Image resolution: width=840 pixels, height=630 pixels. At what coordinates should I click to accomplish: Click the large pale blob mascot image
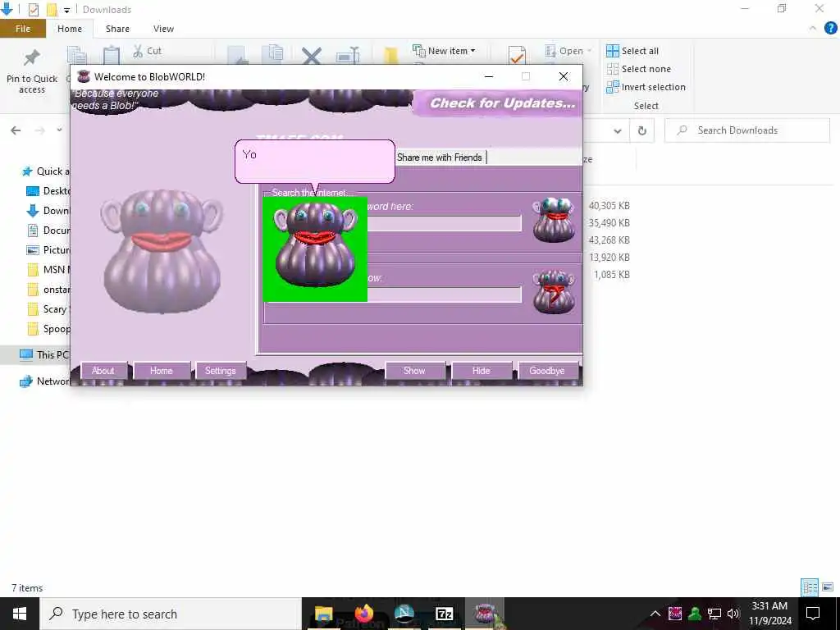tap(162, 251)
